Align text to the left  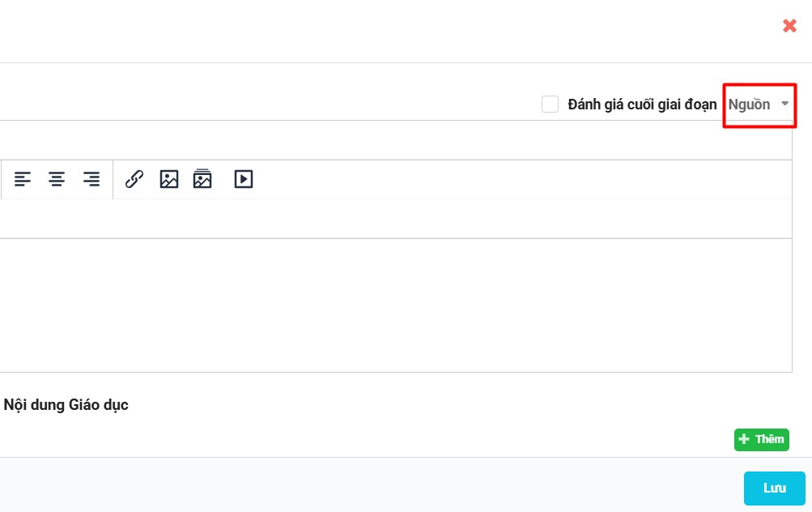click(x=23, y=179)
